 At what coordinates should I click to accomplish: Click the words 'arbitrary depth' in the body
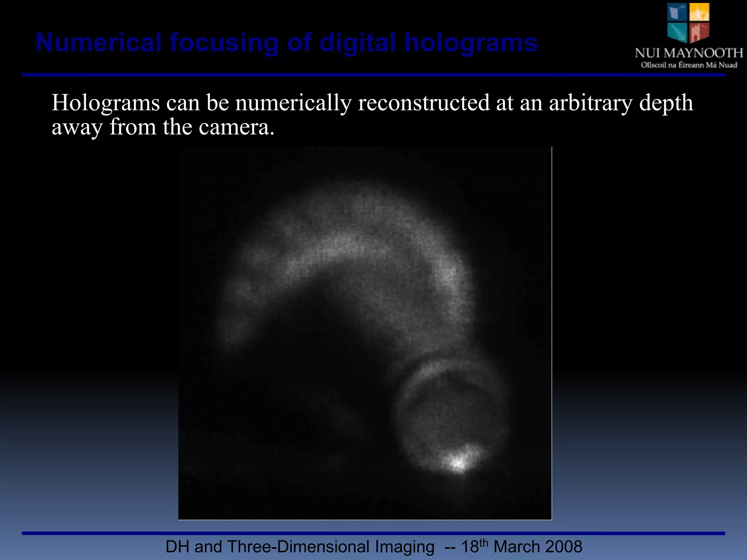621,103
